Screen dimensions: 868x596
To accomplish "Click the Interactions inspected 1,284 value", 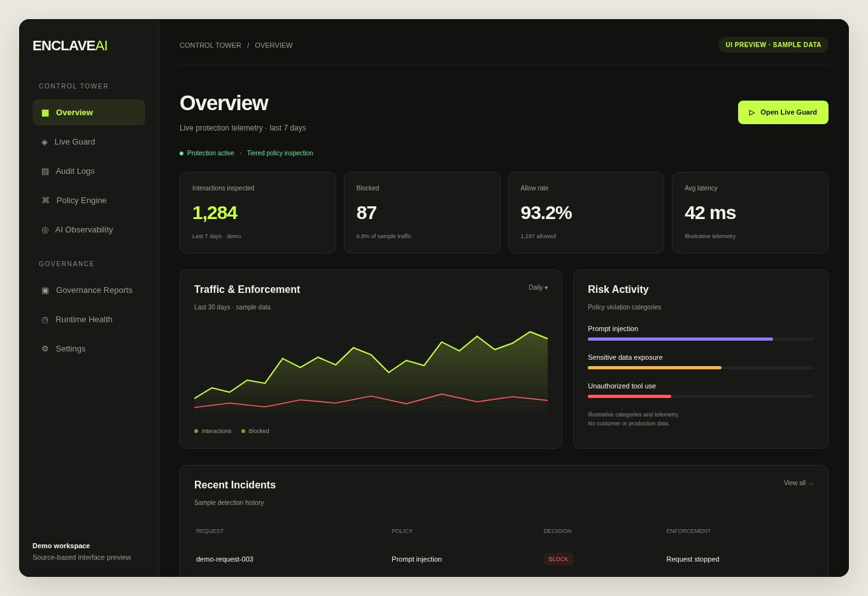I will 215,213.
